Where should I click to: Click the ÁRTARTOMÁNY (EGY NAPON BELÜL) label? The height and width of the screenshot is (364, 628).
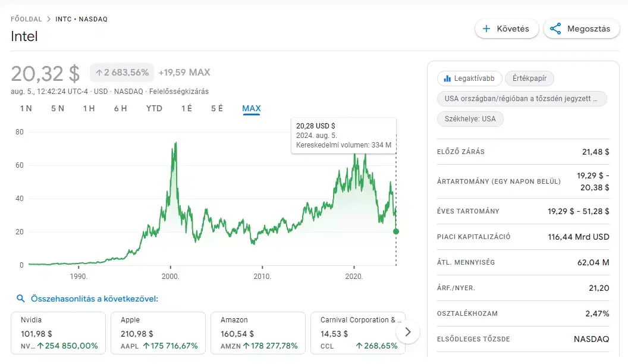(x=498, y=181)
